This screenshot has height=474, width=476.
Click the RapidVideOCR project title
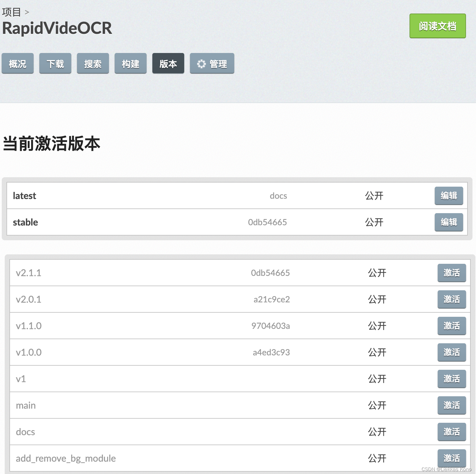[57, 28]
